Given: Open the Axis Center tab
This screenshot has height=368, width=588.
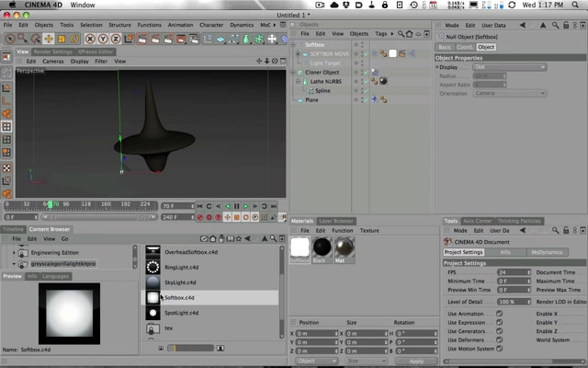Looking at the screenshot, I should click(477, 221).
